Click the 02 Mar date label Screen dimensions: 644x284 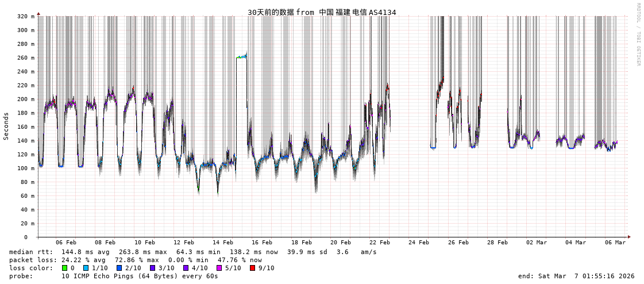[537, 243]
